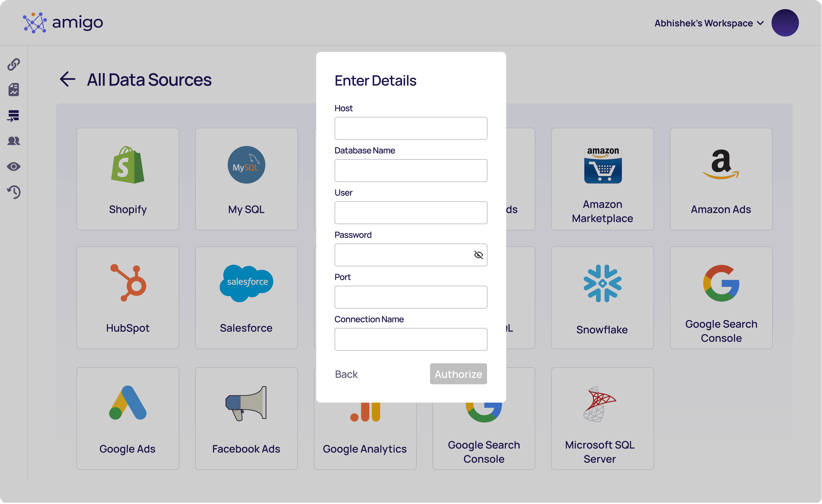Focus the Password input field
The image size is (822, 504).
[411, 255]
